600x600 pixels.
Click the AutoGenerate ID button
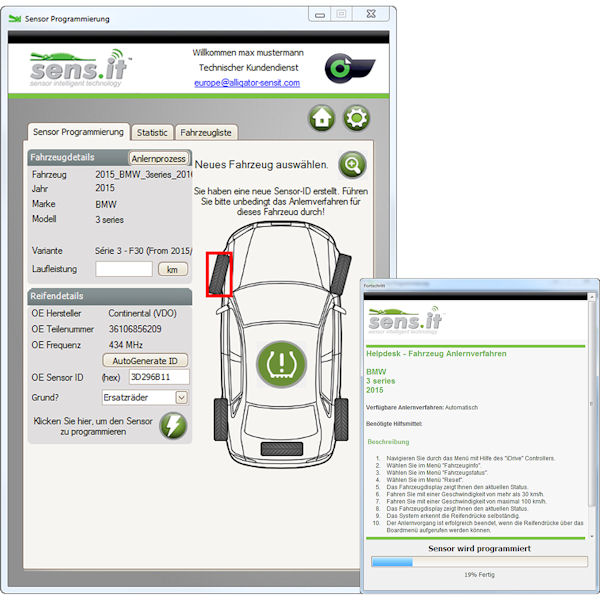point(145,361)
